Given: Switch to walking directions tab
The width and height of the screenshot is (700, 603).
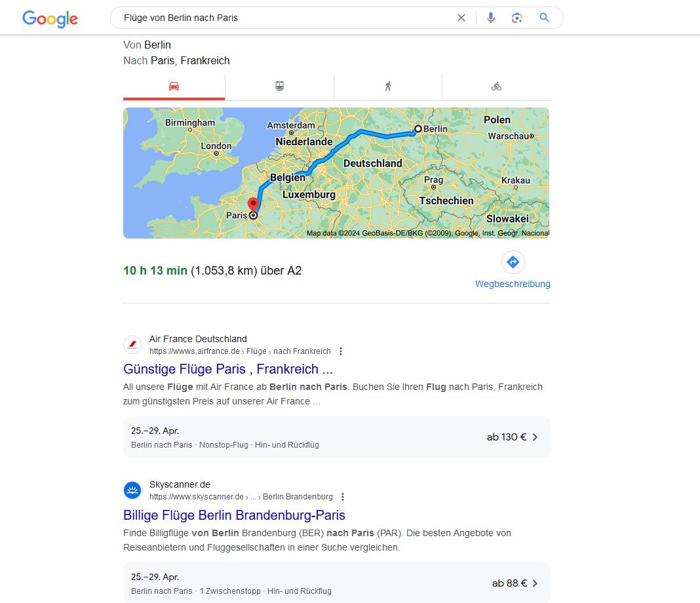Looking at the screenshot, I should (388, 87).
